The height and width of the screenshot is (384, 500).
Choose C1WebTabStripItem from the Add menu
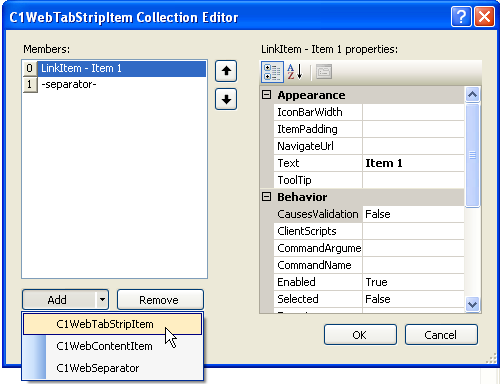point(113,324)
